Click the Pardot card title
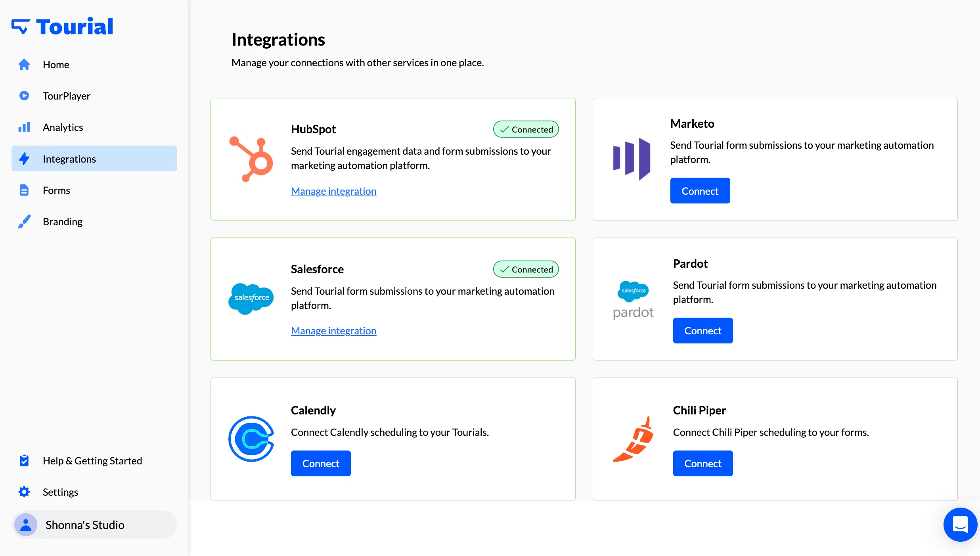 (x=690, y=264)
